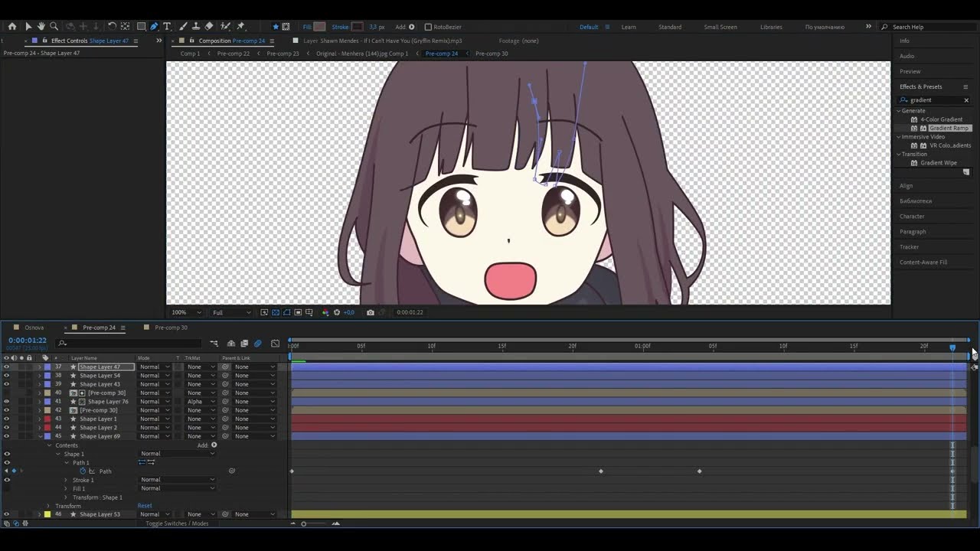Click Toggle Switches / Modes button
Image resolution: width=980 pixels, height=551 pixels.
[x=177, y=523]
